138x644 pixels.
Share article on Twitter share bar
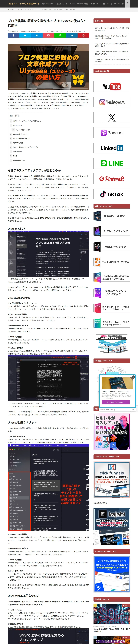point(25,36)
